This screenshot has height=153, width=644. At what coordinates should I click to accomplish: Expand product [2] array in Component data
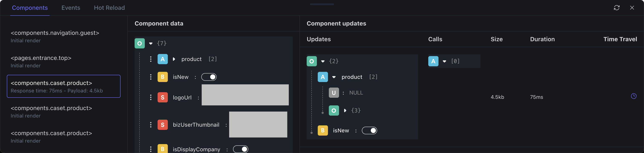pos(174,59)
